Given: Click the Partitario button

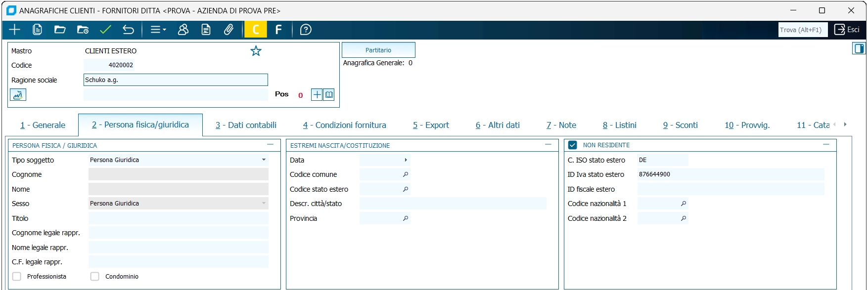Looking at the screenshot, I should point(378,50).
